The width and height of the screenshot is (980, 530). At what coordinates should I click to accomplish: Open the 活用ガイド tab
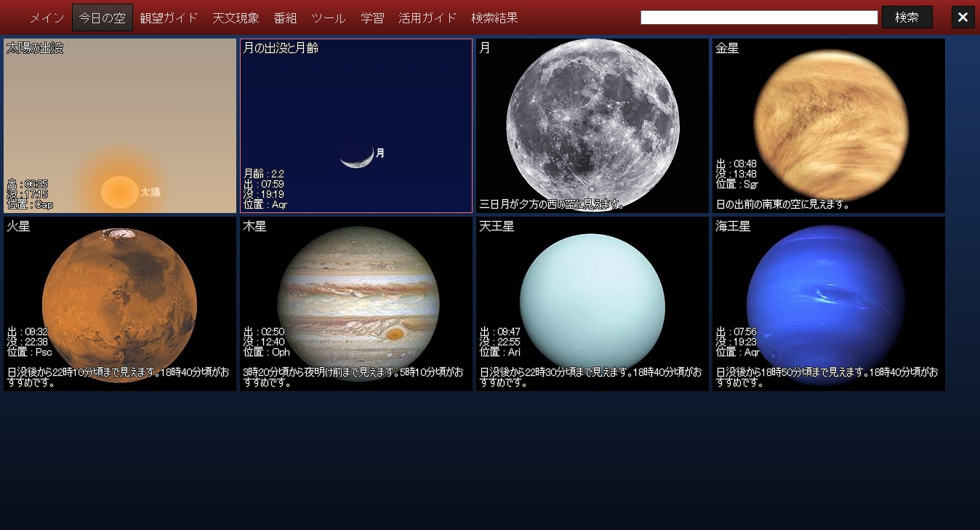(x=427, y=18)
